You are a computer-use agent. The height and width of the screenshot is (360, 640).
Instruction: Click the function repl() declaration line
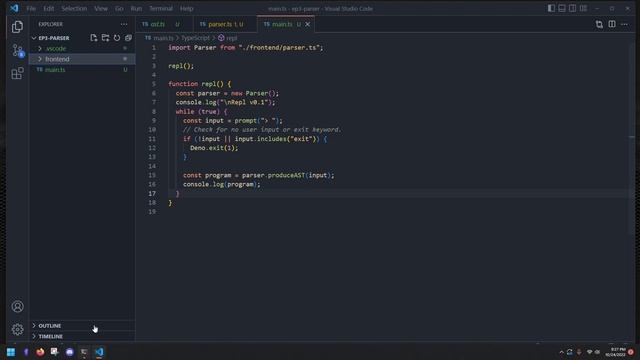coord(200,84)
